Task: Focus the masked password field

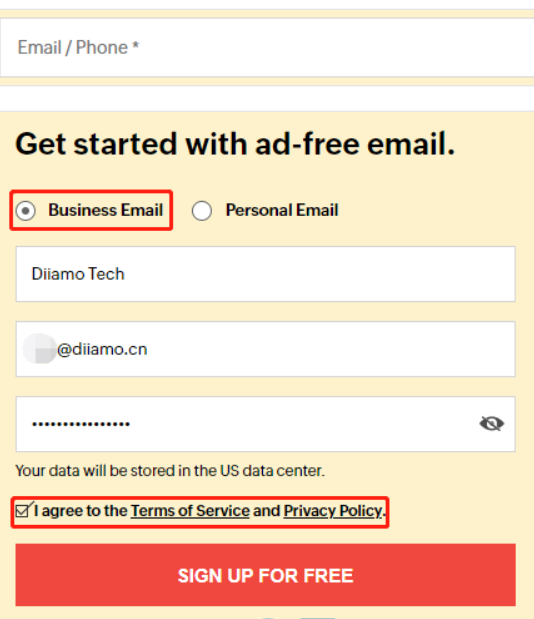Action: (266, 424)
